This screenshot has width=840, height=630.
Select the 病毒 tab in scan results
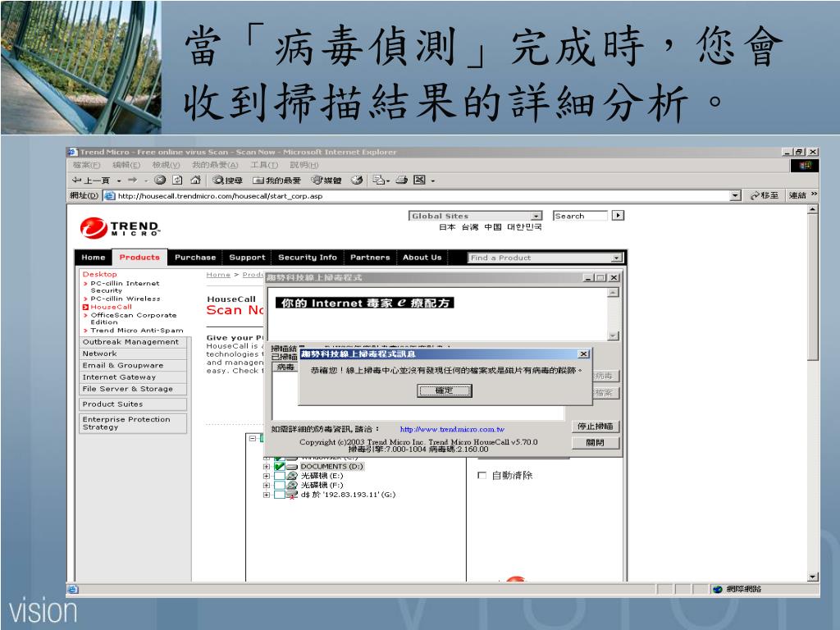coord(285,367)
